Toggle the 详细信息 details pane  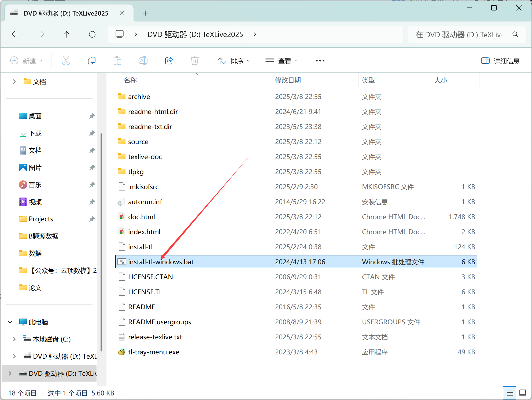(500, 61)
